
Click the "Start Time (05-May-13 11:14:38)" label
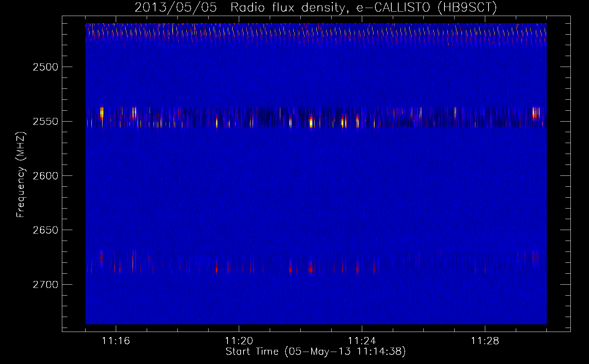[316, 352]
